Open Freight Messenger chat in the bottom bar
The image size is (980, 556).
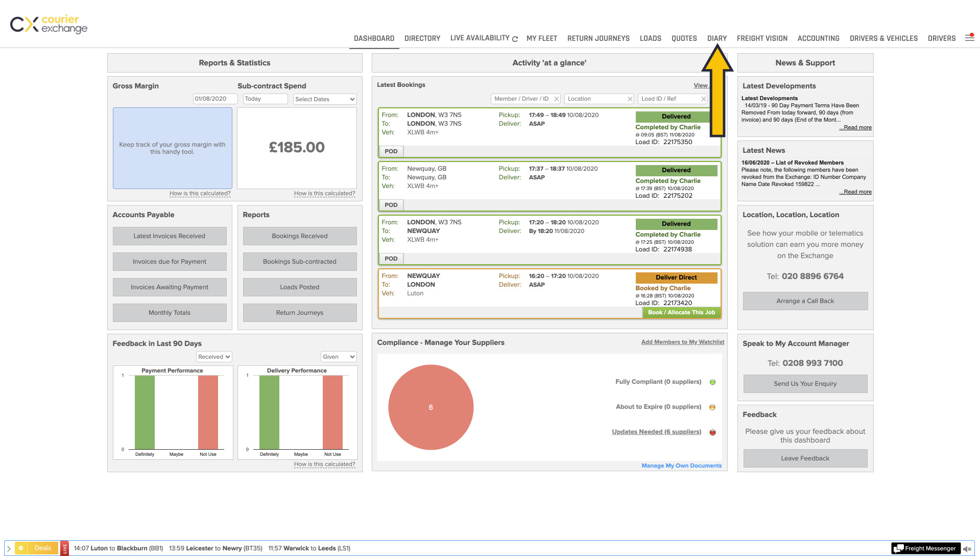925,548
